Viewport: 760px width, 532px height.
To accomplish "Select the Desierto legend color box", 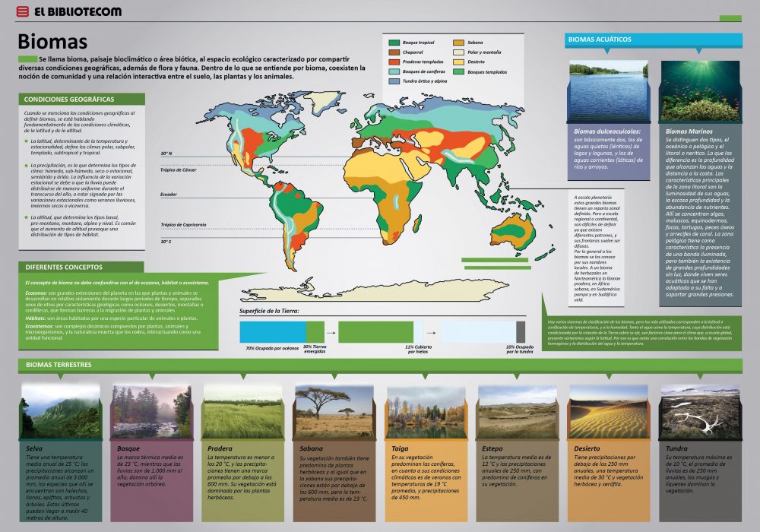I will tap(459, 62).
